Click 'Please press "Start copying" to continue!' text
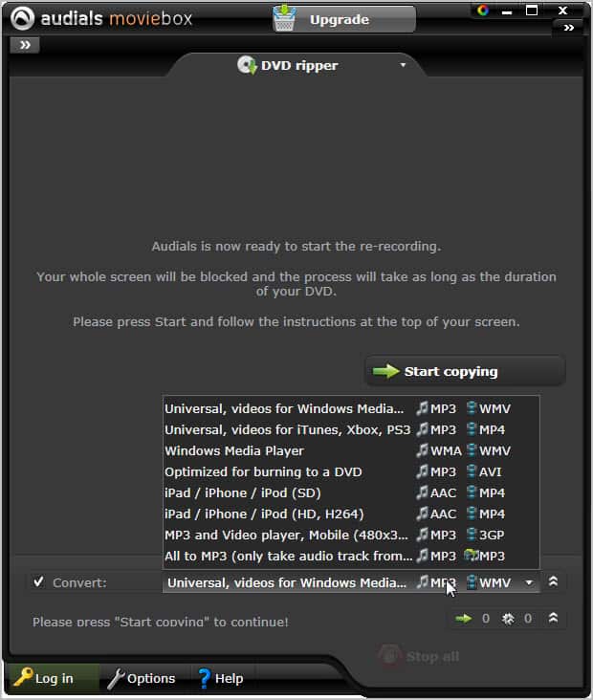The image size is (593, 700). click(161, 622)
